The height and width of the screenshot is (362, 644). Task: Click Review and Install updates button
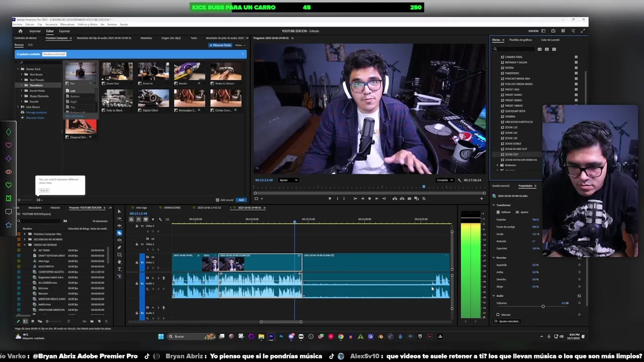point(54,54)
